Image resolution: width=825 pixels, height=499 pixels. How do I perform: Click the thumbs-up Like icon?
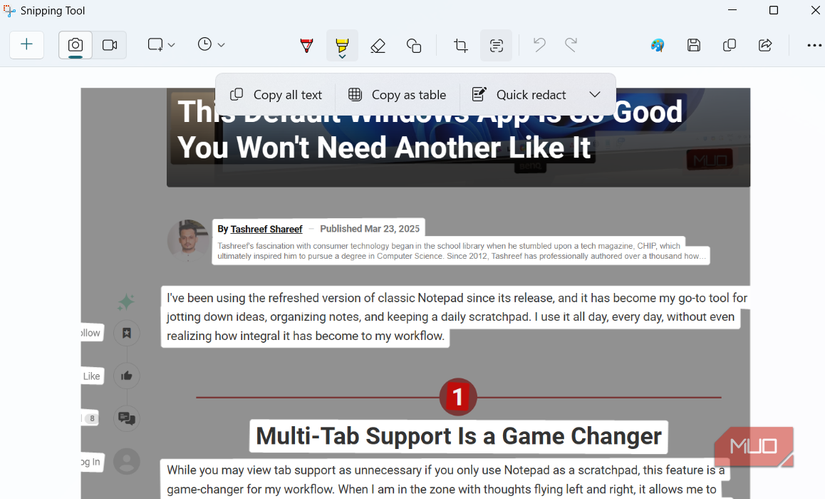click(x=126, y=376)
